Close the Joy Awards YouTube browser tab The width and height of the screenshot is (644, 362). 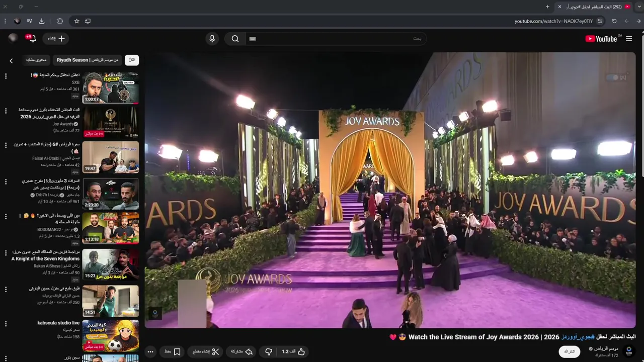(559, 7)
